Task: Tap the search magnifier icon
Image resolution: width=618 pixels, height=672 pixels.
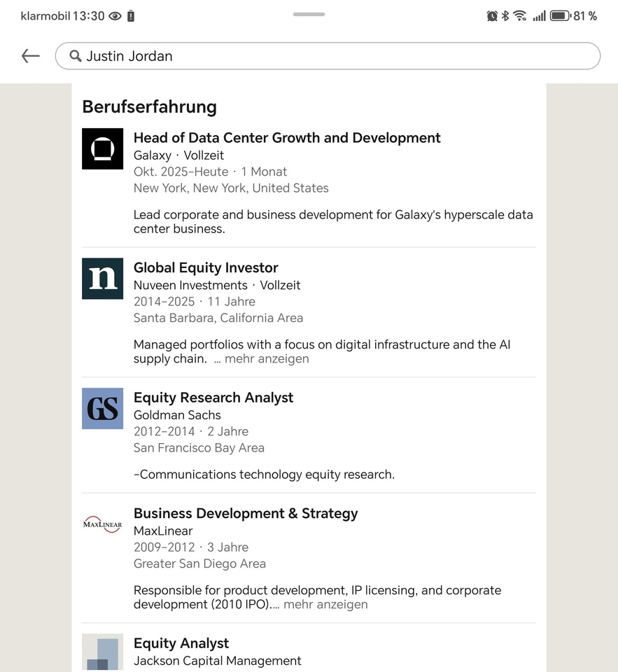Action: [76, 56]
